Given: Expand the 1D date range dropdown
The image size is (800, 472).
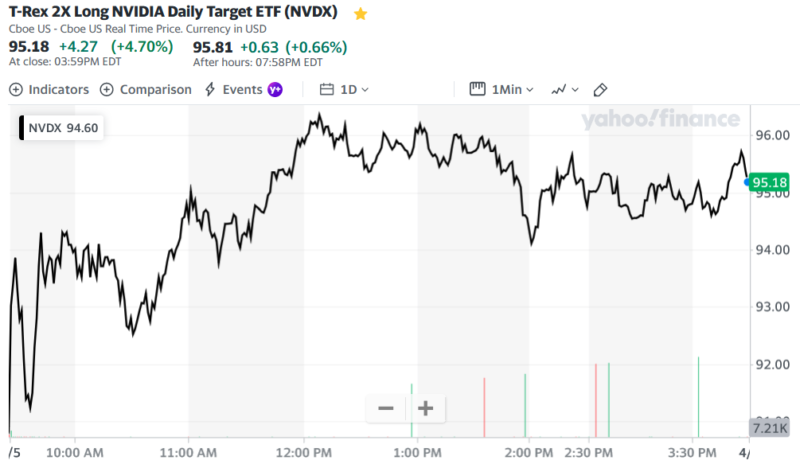Looking at the screenshot, I should [346, 89].
